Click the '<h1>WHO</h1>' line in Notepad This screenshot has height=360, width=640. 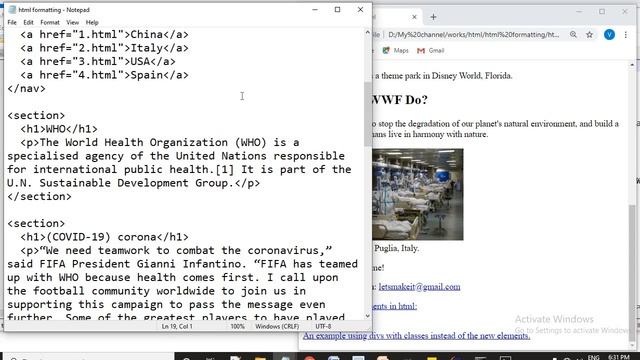click(59, 129)
